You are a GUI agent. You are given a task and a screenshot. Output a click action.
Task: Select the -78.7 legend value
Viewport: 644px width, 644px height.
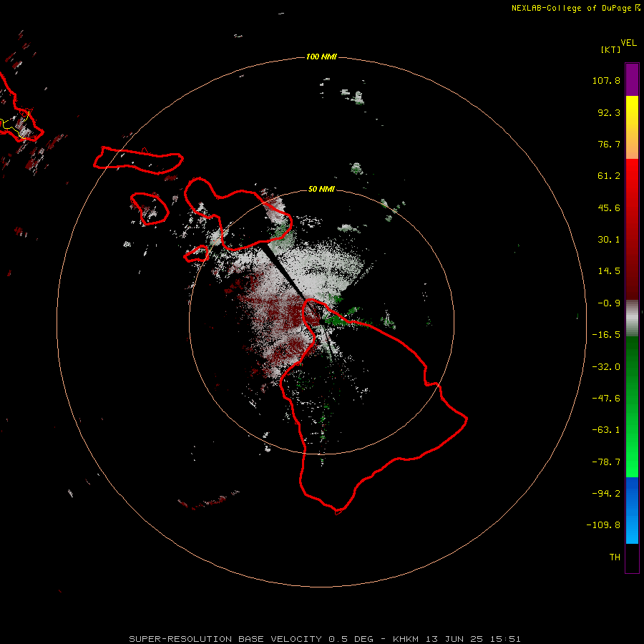[x=606, y=462]
